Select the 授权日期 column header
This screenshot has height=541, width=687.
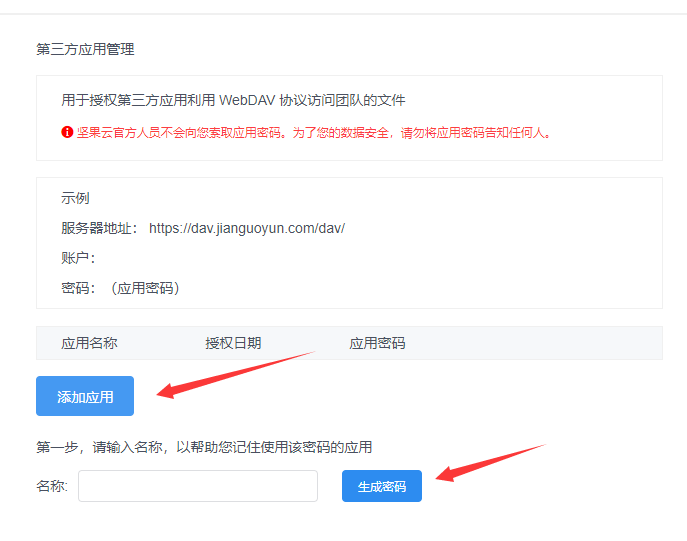pos(233,343)
